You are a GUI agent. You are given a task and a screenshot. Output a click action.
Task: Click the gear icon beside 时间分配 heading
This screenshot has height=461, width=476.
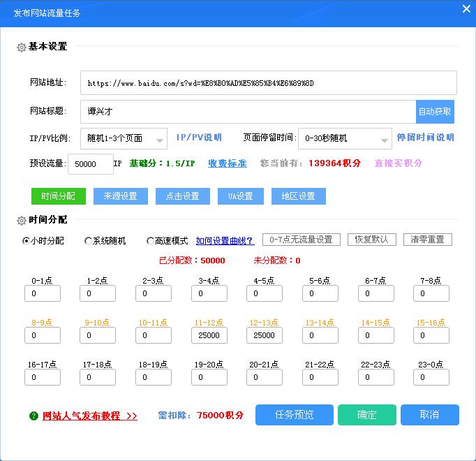[x=21, y=221]
